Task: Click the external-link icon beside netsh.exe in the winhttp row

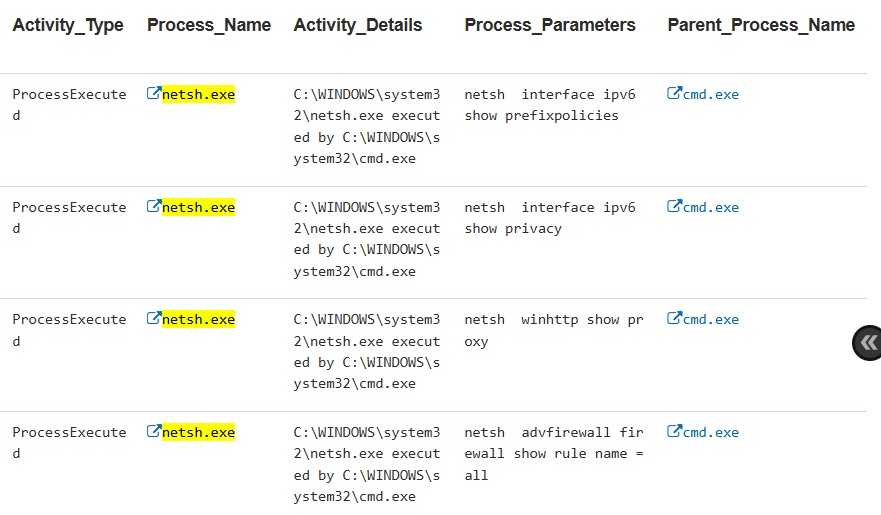Action: pyautogui.click(x=154, y=319)
